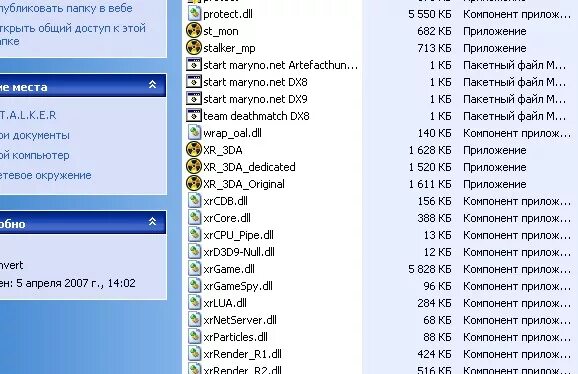The height and width of the screenshot is (374, 578).
Task: Select the xrNetServer.dll file icon
Action: (194, 319)
